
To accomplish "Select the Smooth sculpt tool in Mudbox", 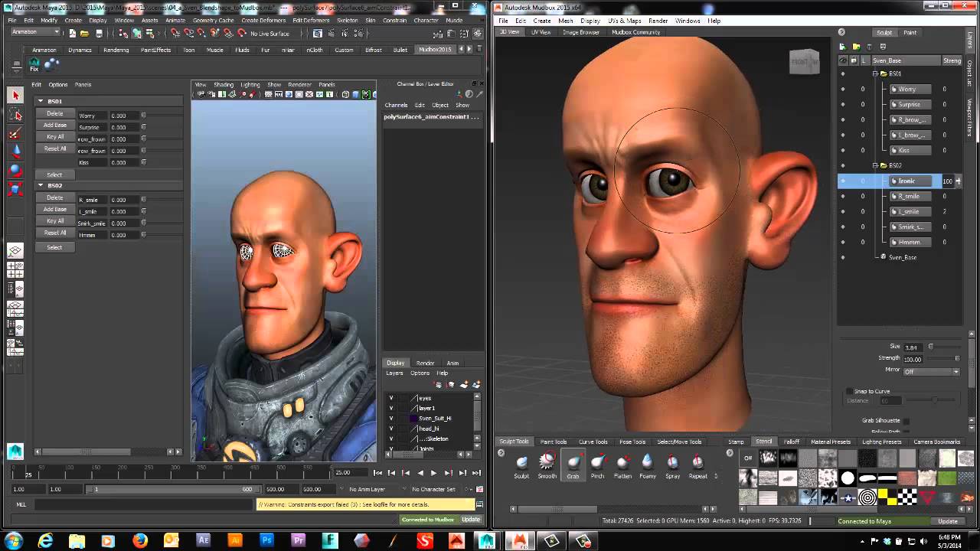I will click(x=547, y=461).
